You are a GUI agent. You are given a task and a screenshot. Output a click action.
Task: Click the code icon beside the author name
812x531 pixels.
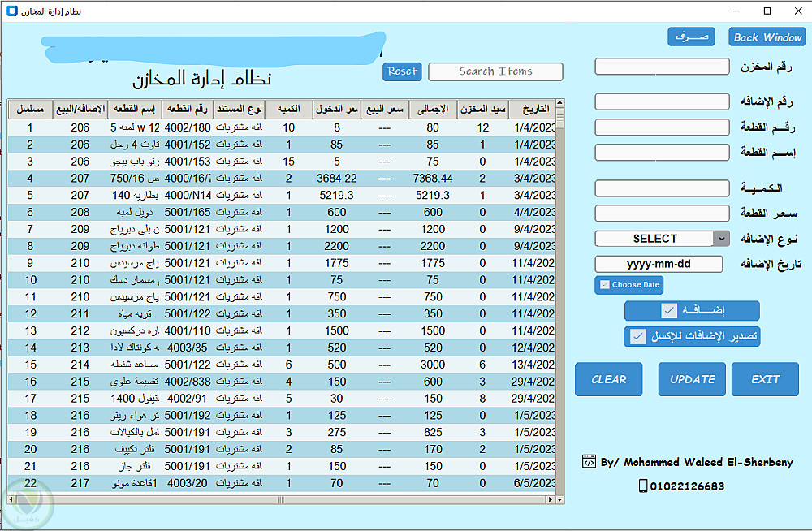[589, 462]
